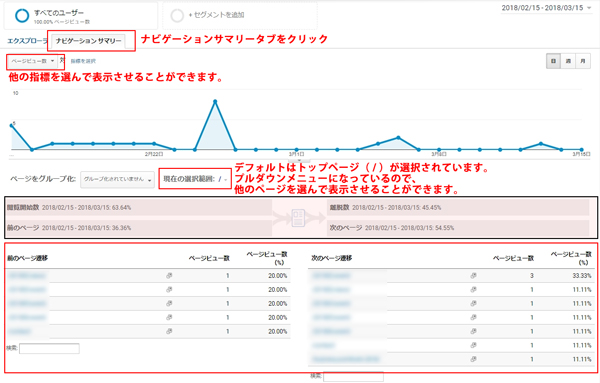The height and width of the screenshot is (383, 600).
Task: Open the グループ化されていません dropdown
Action: coord(117,179)
